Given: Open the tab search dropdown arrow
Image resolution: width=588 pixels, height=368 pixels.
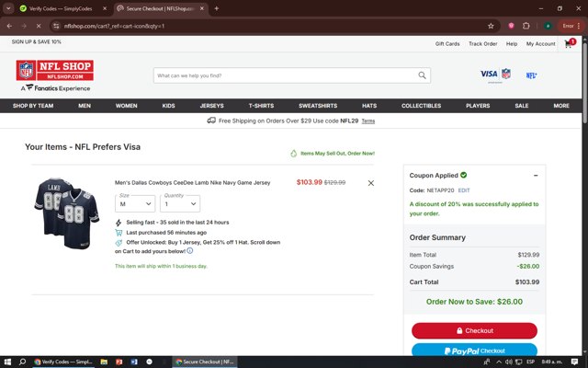Looking at the screenshot, I should coord(8,8).
